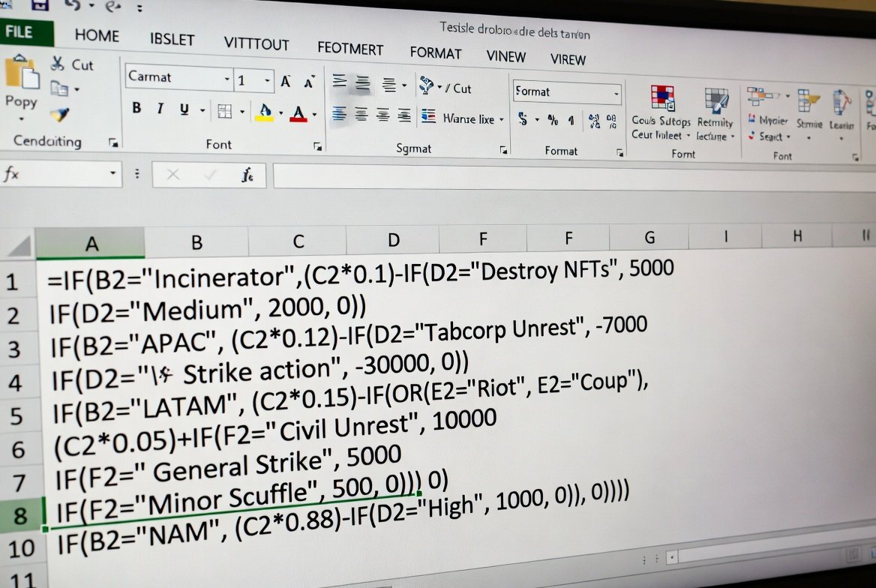This screenshot has width=876, height=588.
Task: Open font color dropdown arrow
Action: (x=314, y=115)
